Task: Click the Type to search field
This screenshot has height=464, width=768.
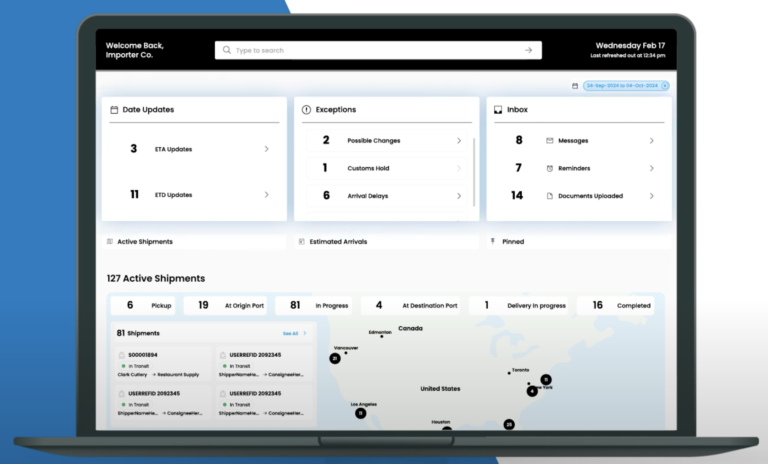Action: pyautogui.click(x=378, y=50)
